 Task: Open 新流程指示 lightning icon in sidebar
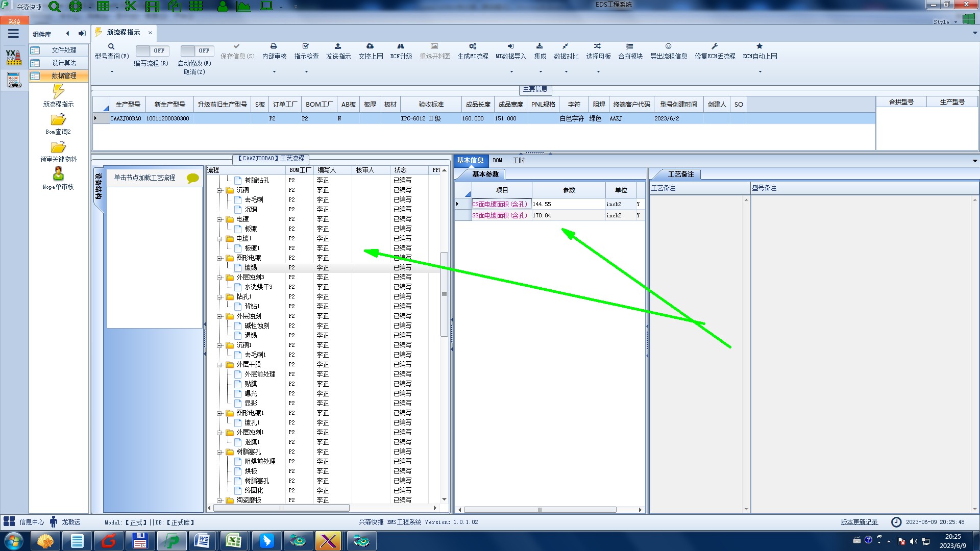[58, 92]
